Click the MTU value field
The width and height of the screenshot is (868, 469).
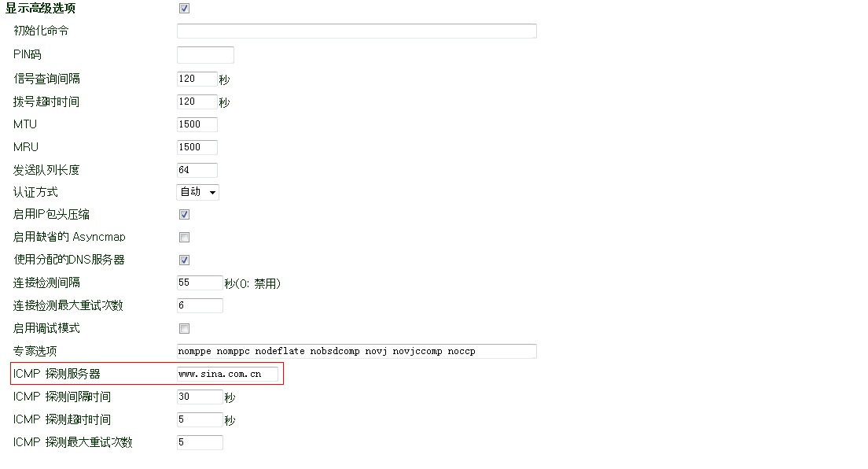[197, 124]
